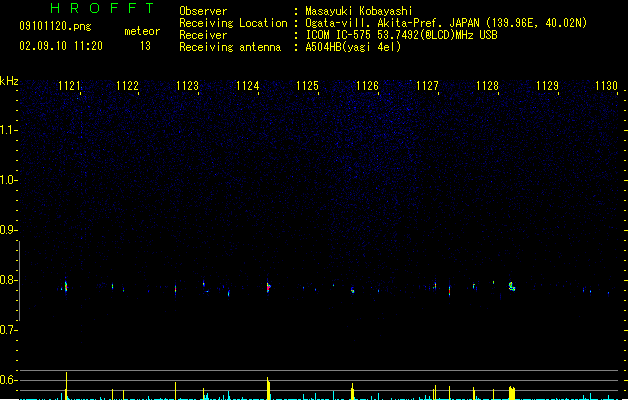This screenshot has width=629, height=400.
Task: Click the Ogata-vill. Akita-Pref. JAPAN location text
Action: [x=446, y=23]
